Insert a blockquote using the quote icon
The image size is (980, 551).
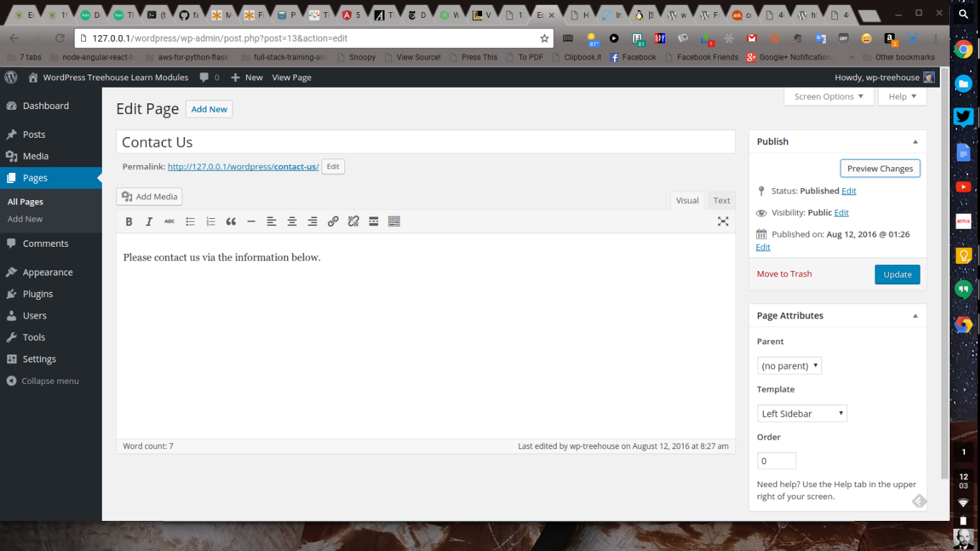tap(231, 222)
